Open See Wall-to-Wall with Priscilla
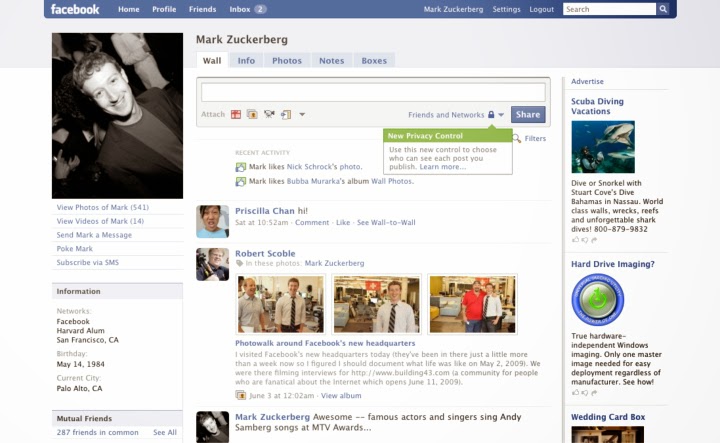Viewport: 720px width, 443px height. [386, 222]
